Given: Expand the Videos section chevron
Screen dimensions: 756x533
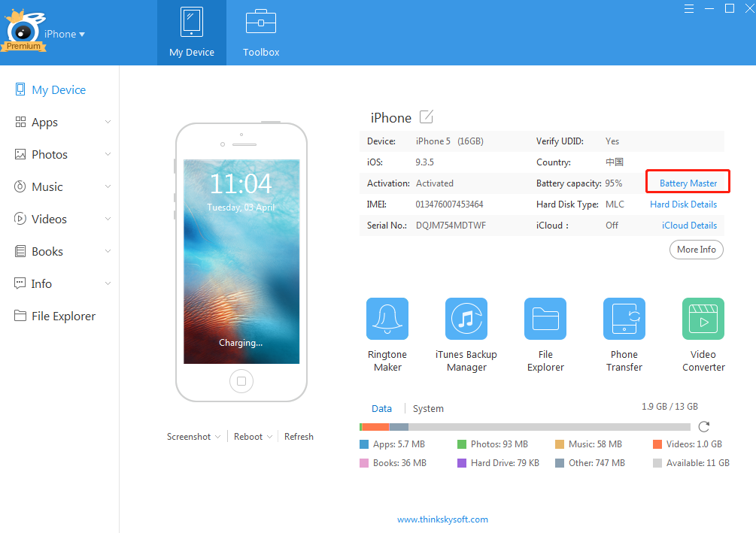Looking at the screenshot, I should [108, 219].
